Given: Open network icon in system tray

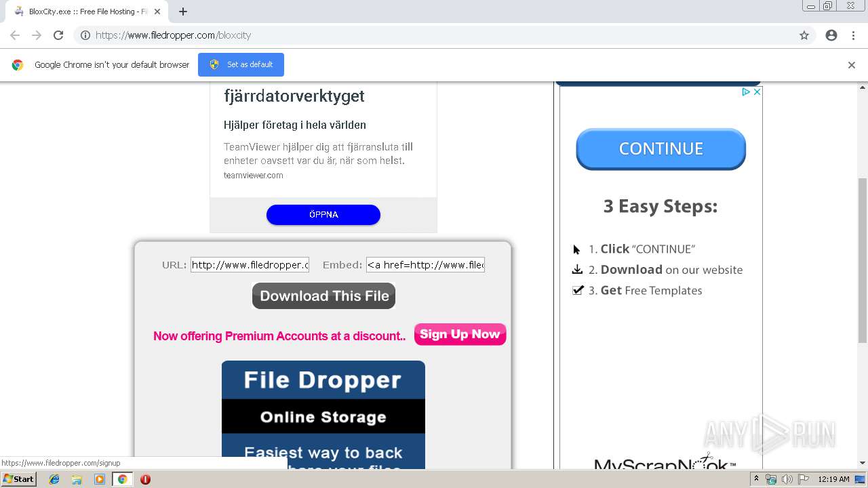Looking at the screenshot, I should click(771, 479).
